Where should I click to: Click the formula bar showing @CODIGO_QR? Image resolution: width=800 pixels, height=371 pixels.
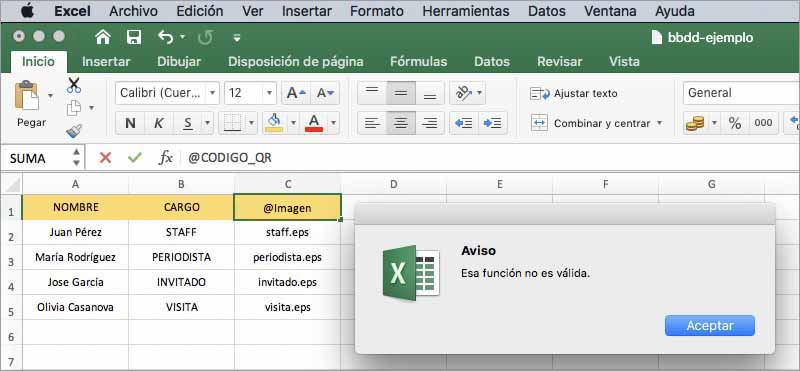(490, 158)
